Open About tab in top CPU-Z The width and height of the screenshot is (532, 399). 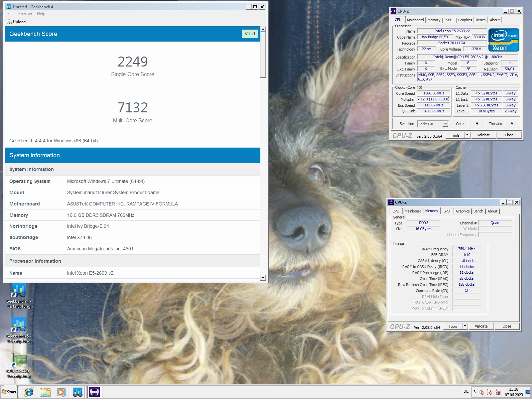click(x=495, y=20)
